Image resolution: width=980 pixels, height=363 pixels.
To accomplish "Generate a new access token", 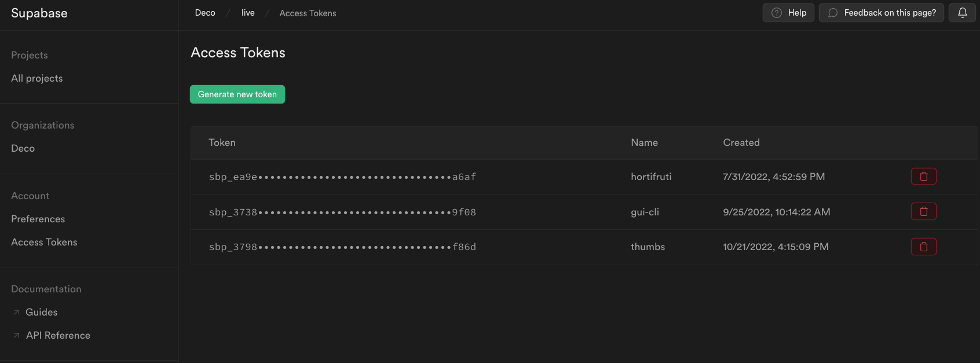I will [237, 94].
